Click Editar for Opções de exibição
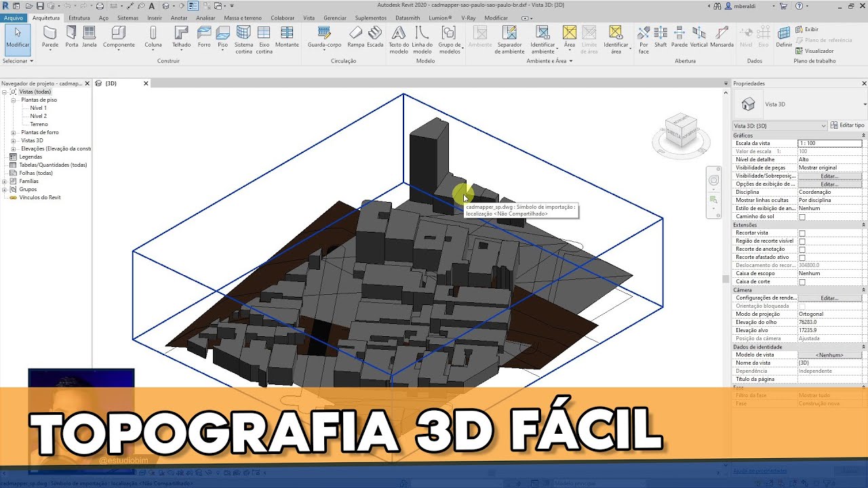Image resolution: width=868 pixels, height=488 pixels. click(829, 184)
